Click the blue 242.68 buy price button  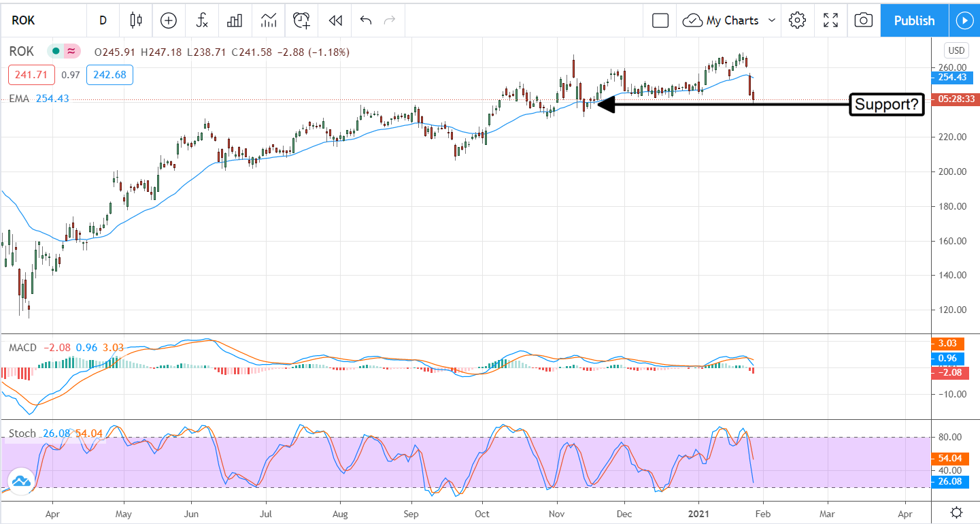(109, 75)
